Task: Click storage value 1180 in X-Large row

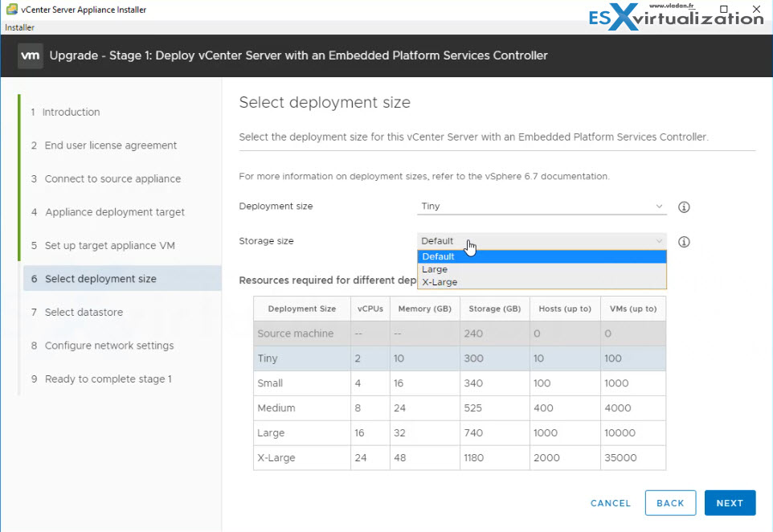Action: tap(474, 457)
